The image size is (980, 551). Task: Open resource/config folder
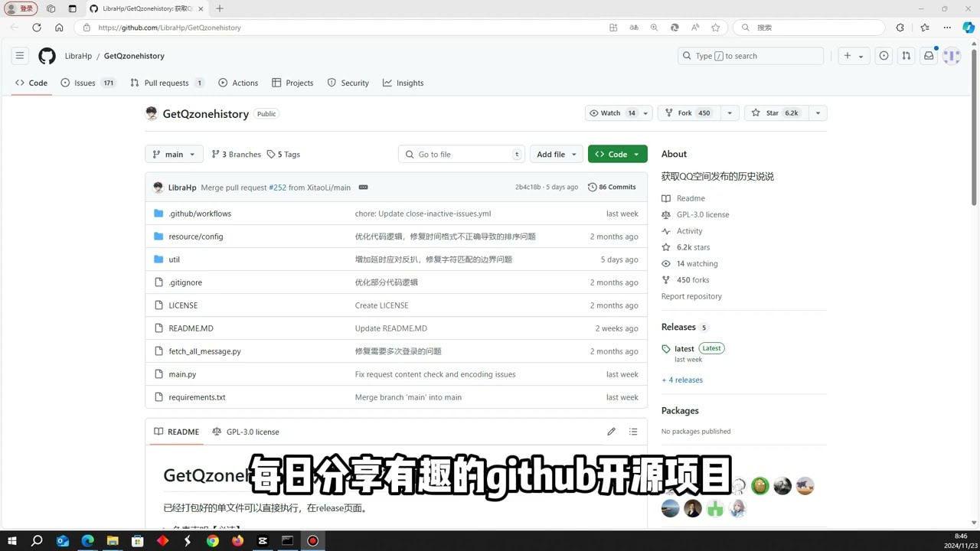(196, 236)
